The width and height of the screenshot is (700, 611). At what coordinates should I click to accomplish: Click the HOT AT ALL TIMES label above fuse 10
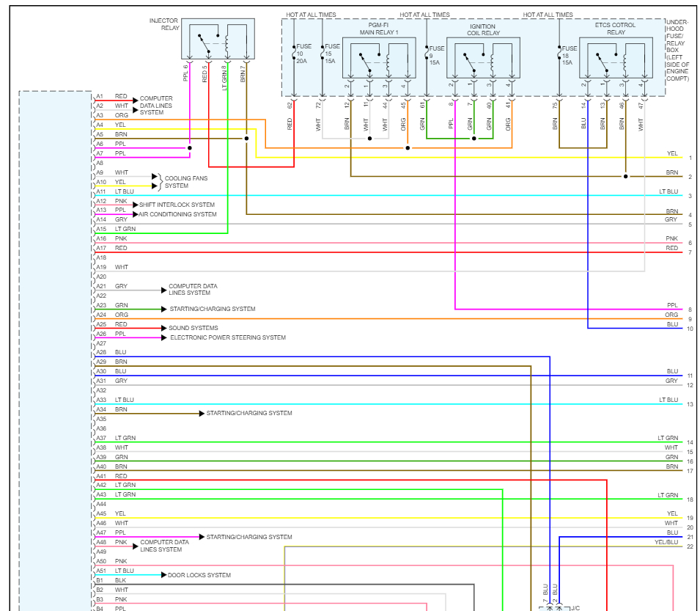coord(312,15)
